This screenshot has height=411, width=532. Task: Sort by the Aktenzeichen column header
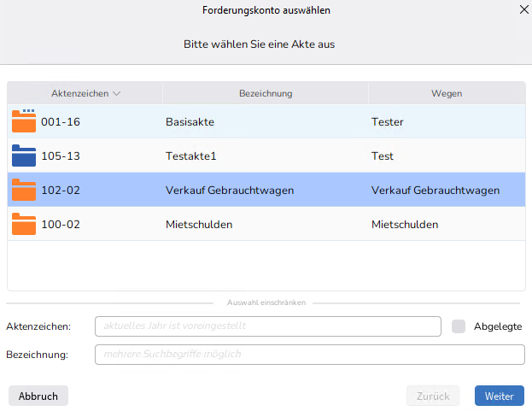pos(85,93)
